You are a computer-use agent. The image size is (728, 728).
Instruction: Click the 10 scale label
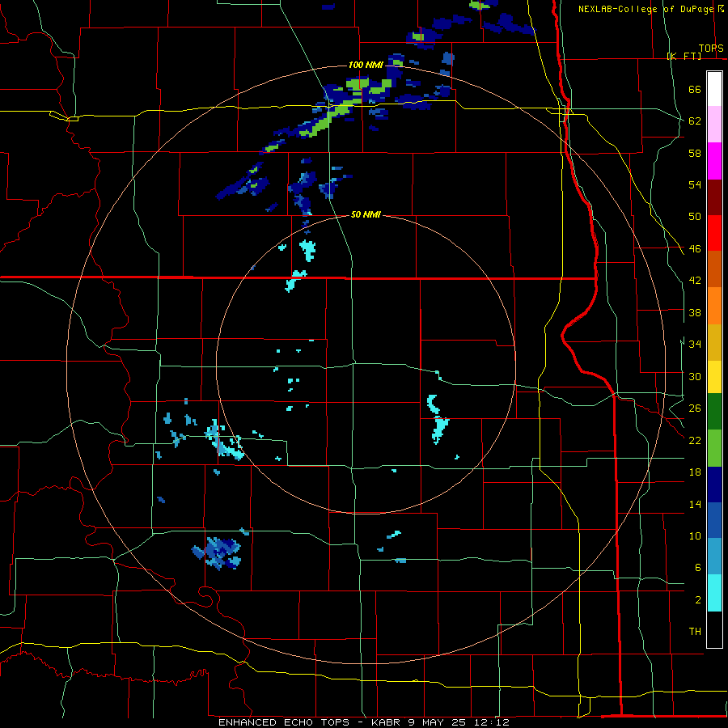click(x=695, y=535)
